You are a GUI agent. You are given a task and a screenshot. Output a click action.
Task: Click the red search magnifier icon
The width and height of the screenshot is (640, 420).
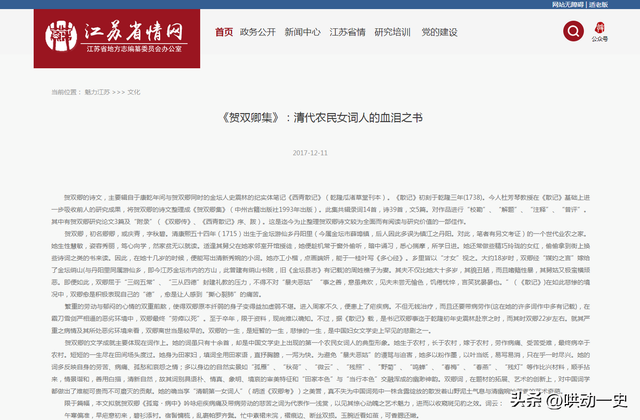coord(573,31)
